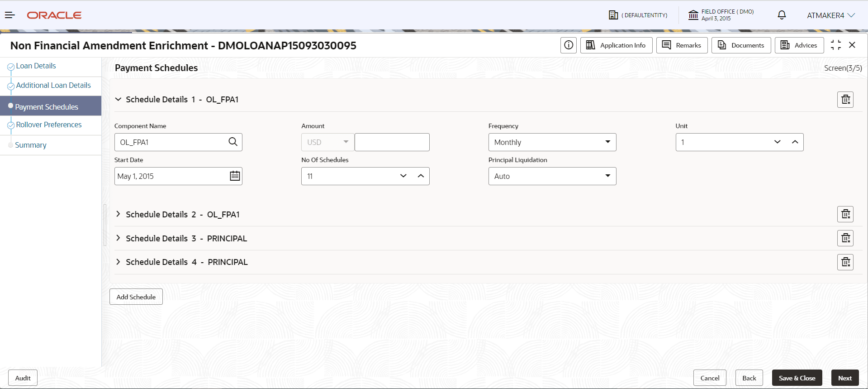Open the USD currency dropdown
This screenshot has height=389, width=868.
tap(327, 142)
